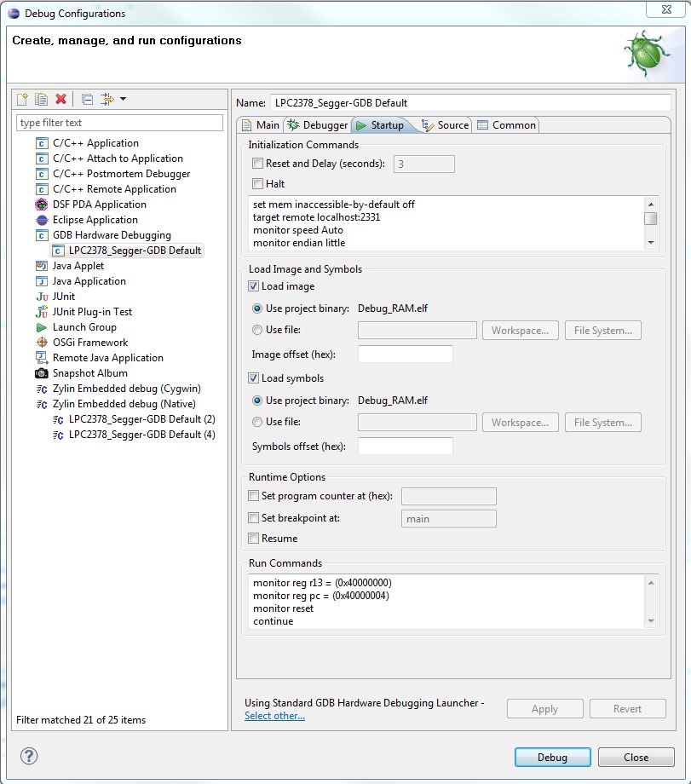Screen dimensions: 691x784
Task: Click the Apply button
Action: 545,708
